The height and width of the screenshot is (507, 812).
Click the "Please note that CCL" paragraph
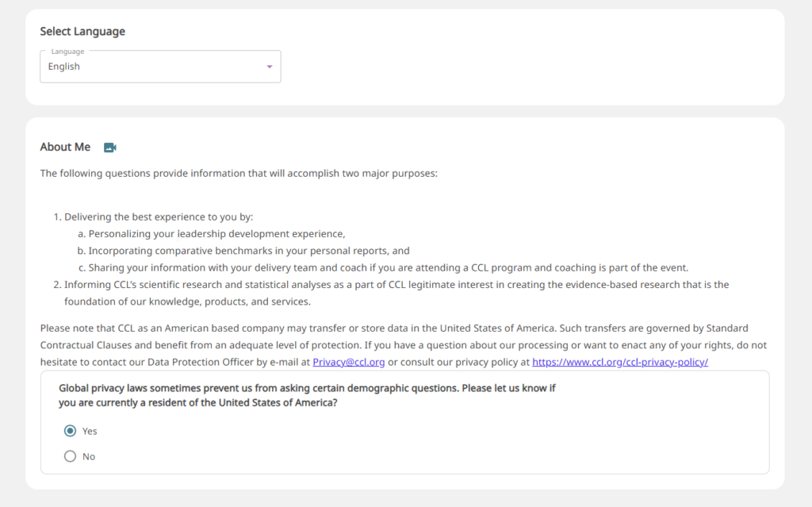404,344
